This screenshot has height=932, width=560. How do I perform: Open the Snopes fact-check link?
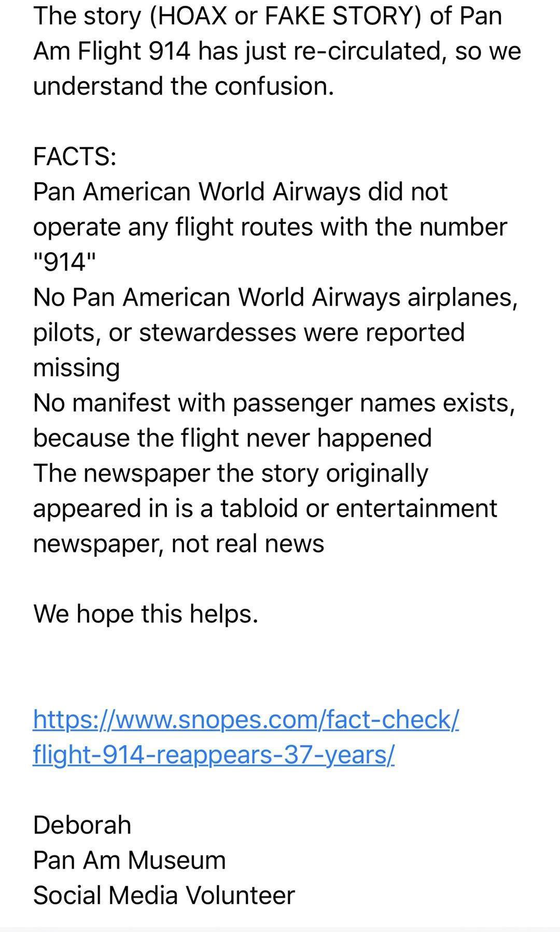coord(246,720)
